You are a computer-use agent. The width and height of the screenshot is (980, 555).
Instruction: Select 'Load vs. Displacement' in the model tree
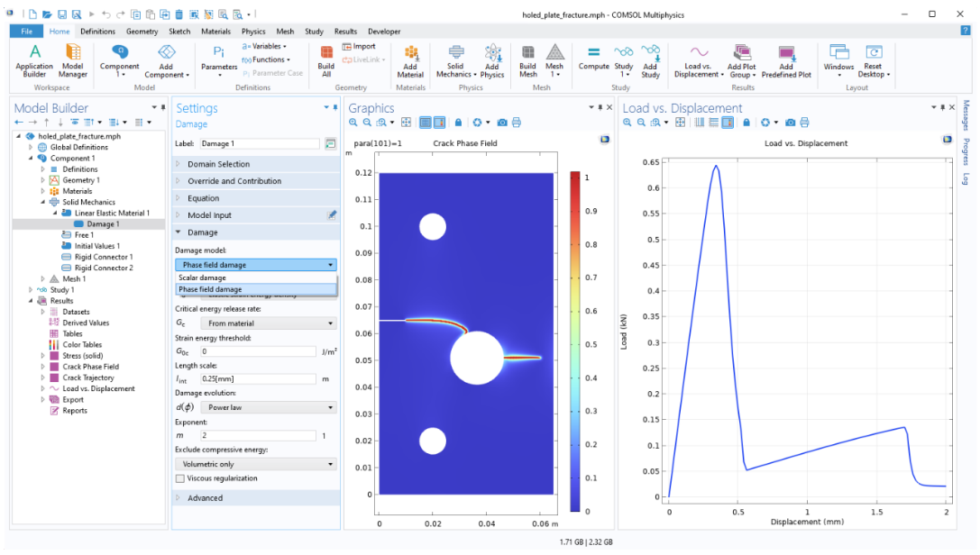pos(98,389)
